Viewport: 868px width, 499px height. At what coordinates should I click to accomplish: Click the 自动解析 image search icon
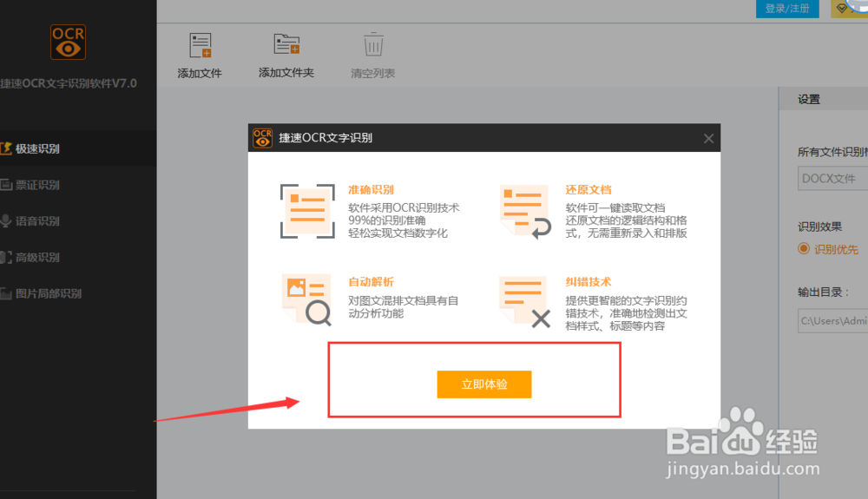click(x=306, y=300)
